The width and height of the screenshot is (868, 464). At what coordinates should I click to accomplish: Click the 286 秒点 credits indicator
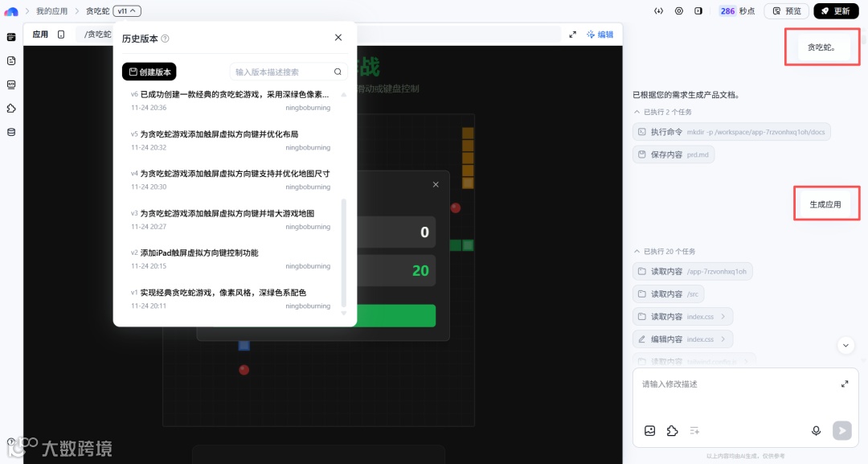[737, 11]
